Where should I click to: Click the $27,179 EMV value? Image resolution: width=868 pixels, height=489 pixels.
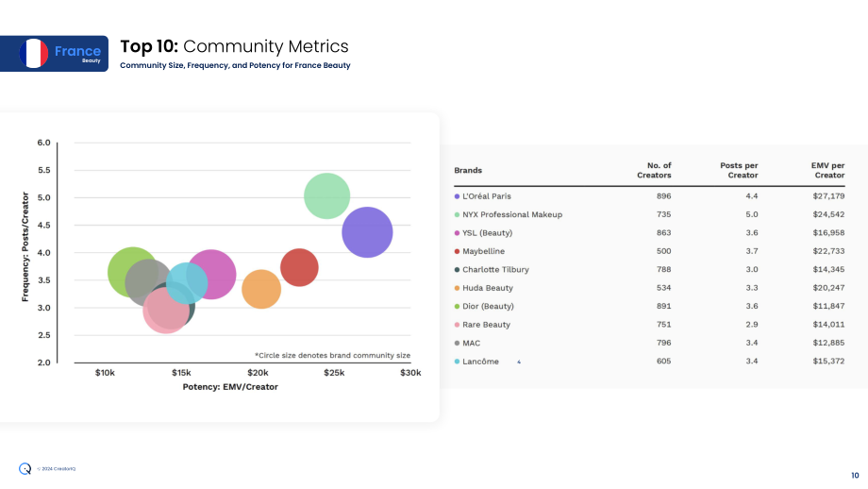click(x=828, y=196)
